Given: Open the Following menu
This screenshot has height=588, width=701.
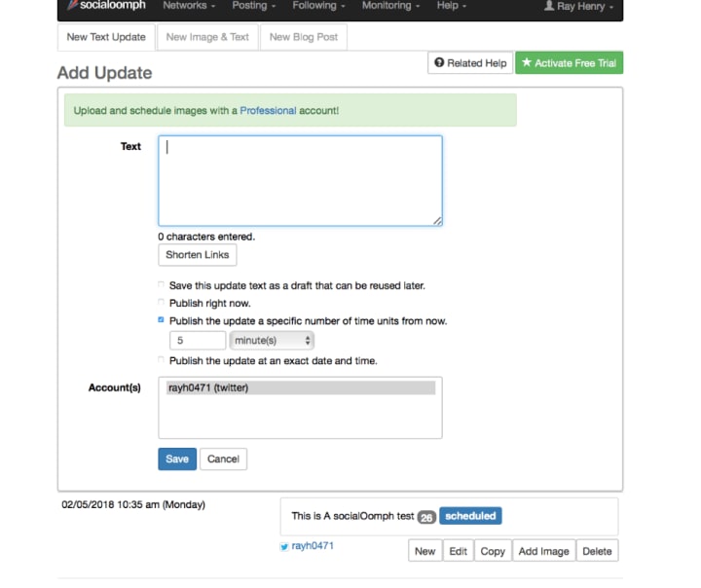Looking at the screenshot, I should 318,6.
